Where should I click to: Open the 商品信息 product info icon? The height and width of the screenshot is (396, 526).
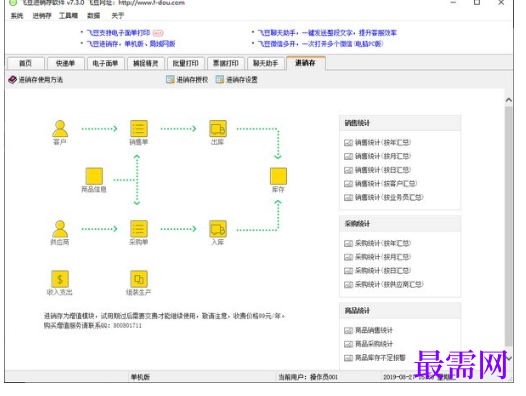(x=94, y=176)
